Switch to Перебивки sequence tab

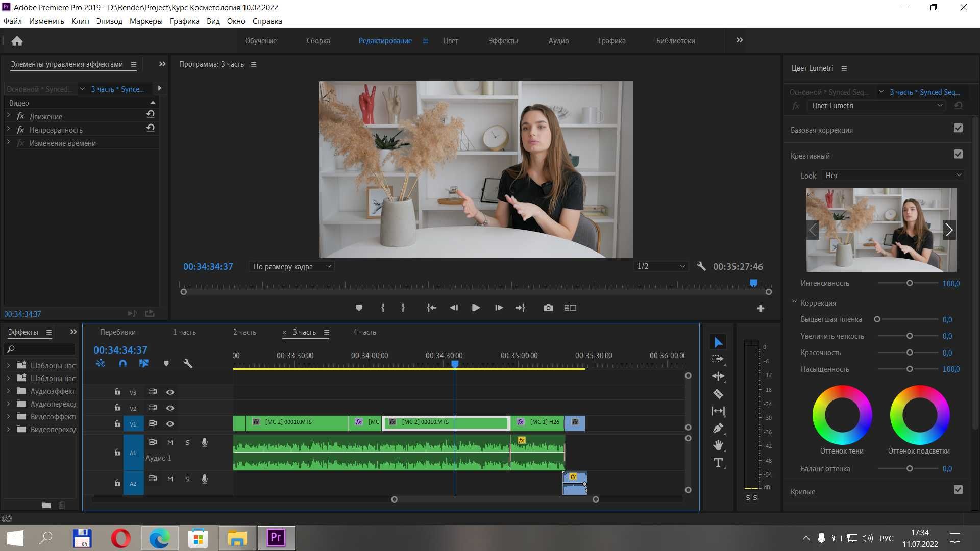[118, 332]
